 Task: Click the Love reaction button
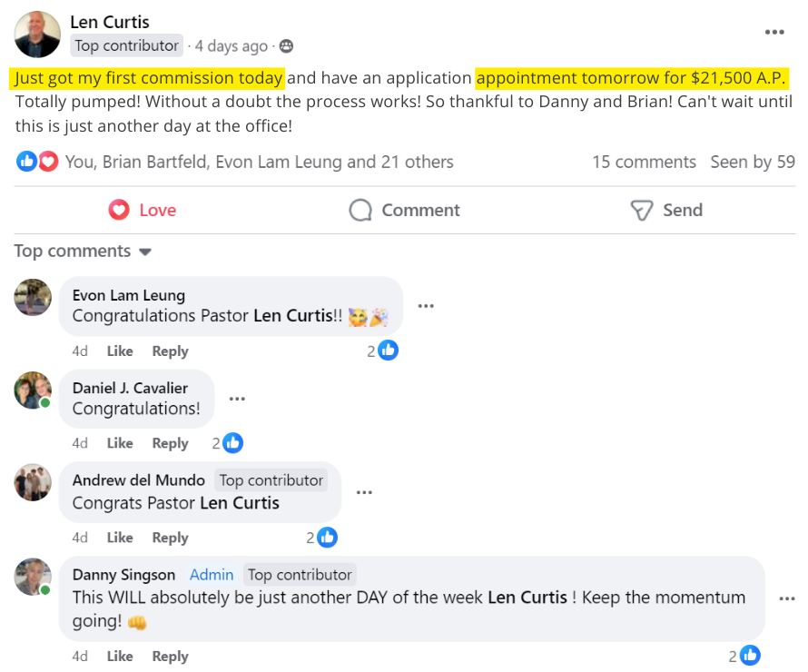(x=143, y=210)
